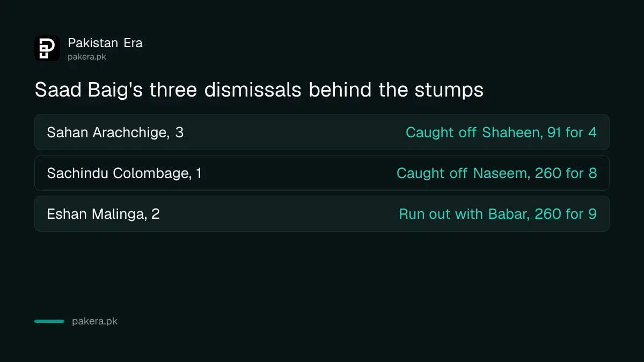Click the Pakistan Era brand name
The image size is (644, 362).
[x=105, y=43]
